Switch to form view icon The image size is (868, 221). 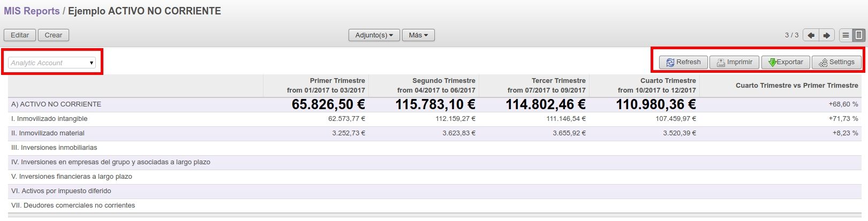[x=859, y=35]
